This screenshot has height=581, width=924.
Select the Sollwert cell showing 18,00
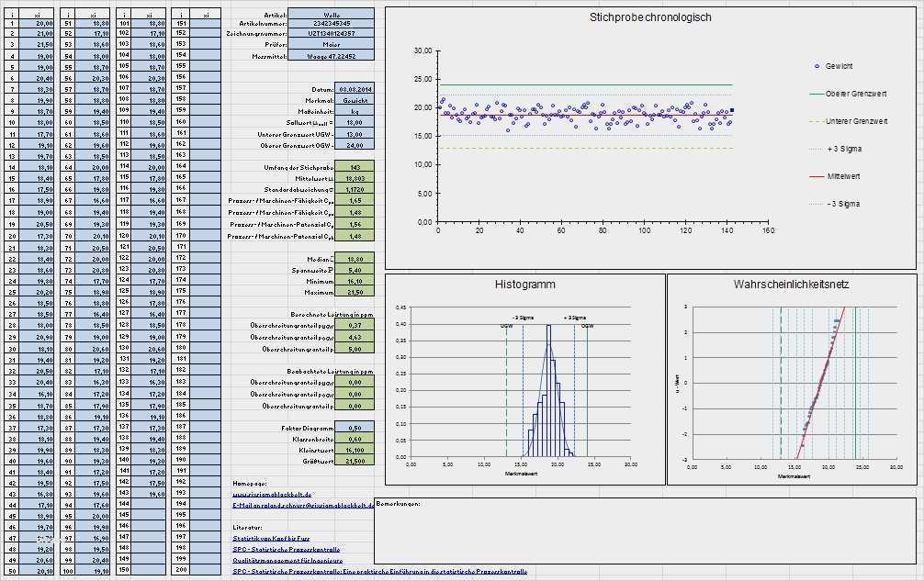[354, 121]
